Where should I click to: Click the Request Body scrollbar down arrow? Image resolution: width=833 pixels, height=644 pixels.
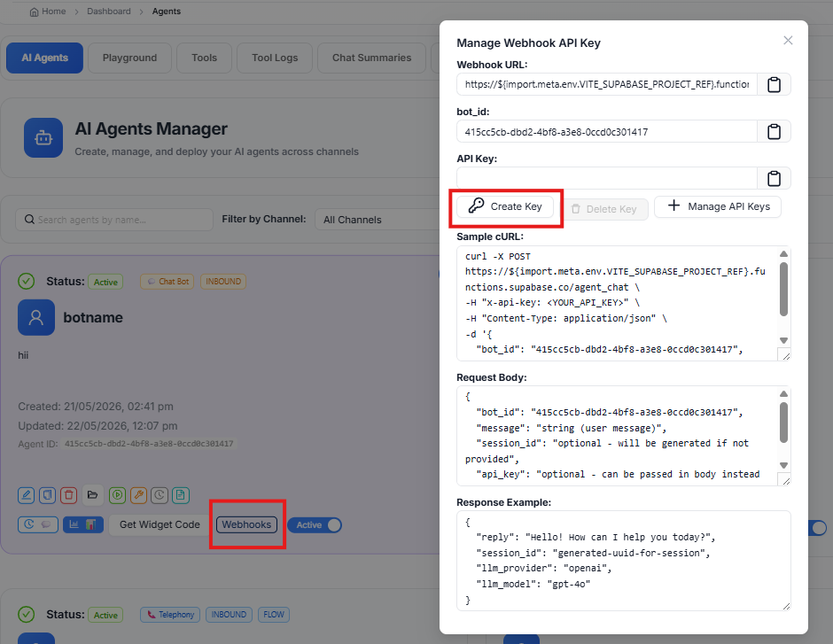pyautogui.click(x=783, y=465)
